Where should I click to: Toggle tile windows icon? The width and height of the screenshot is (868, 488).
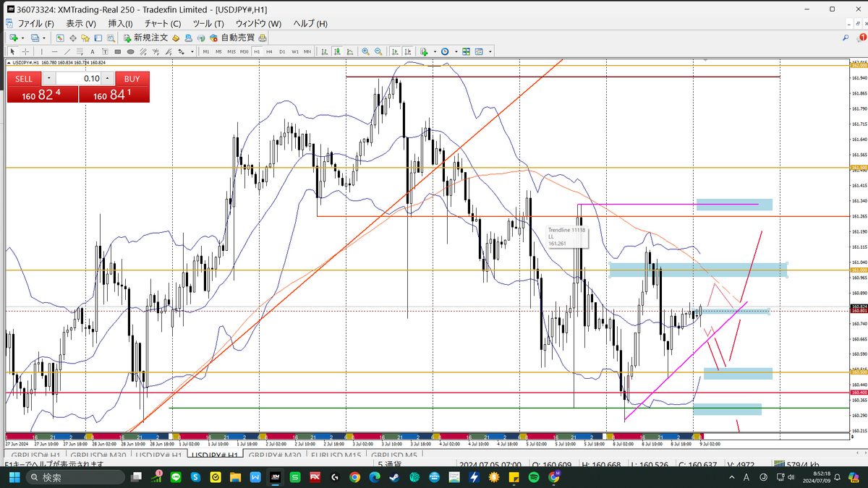pyautogui.click(x=466, y=51)
